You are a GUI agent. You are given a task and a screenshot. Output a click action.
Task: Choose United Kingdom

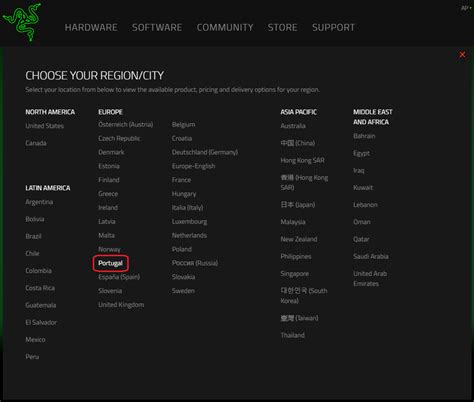121,305
